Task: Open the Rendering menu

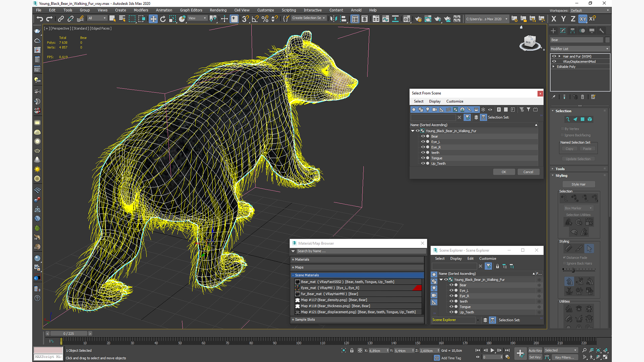Action: tap(218, 10)
